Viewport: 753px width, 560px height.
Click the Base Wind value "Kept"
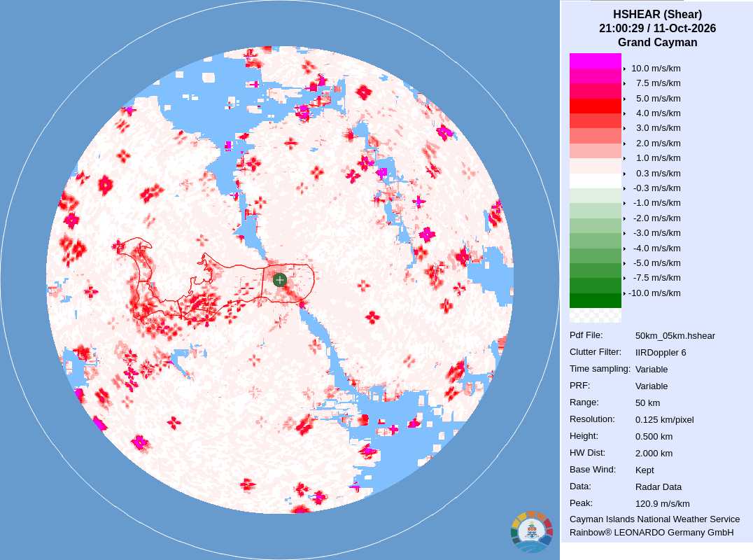pyautogui.click(x=645, y=470)
